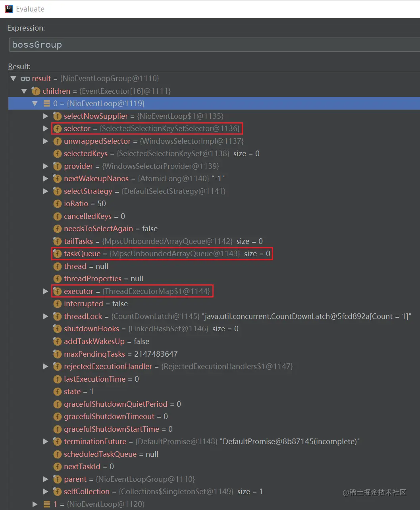The height and width of the screenshot is (510, 420).
Task: Click the field icon beside selectedKeys
Action: tap(58, 154)
